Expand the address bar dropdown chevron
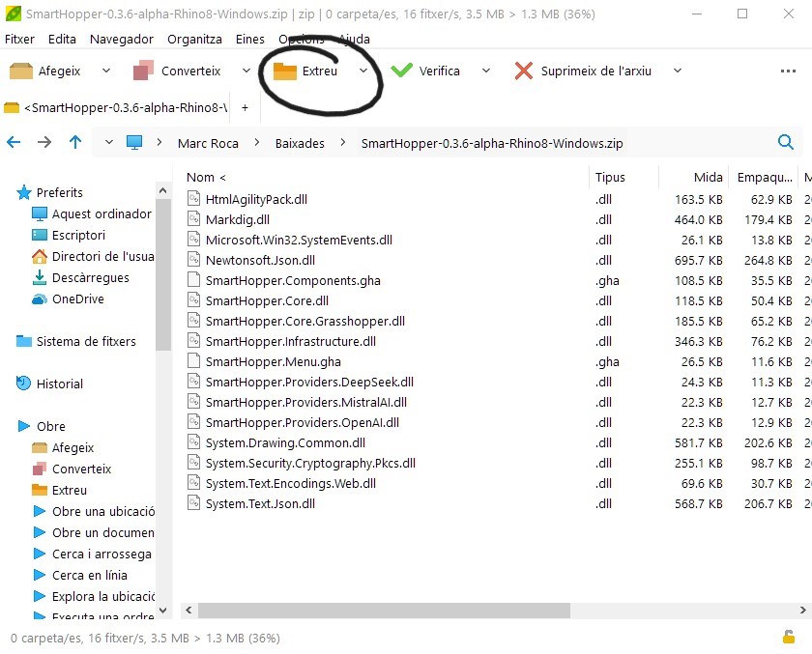 tap(109, 141)
